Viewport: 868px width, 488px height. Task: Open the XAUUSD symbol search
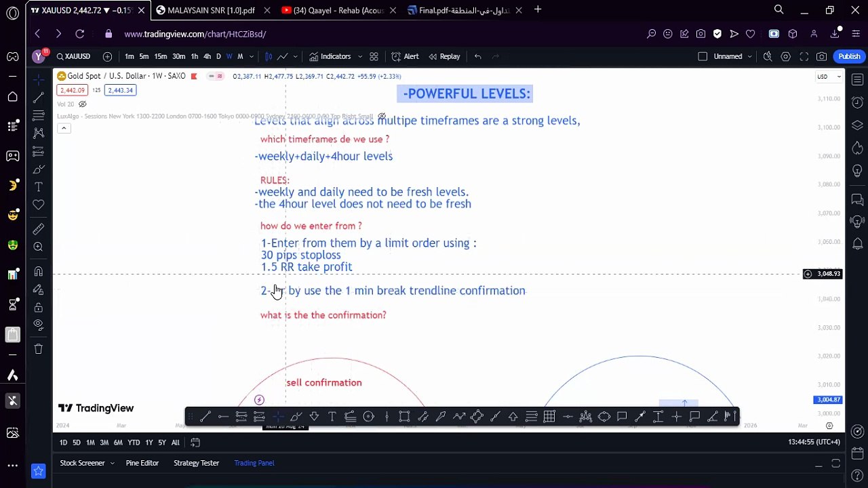(73, 56)
